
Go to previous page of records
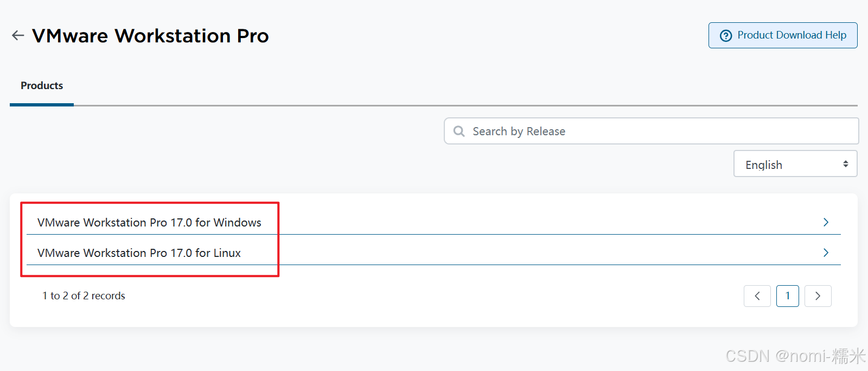tap(757, 296)
